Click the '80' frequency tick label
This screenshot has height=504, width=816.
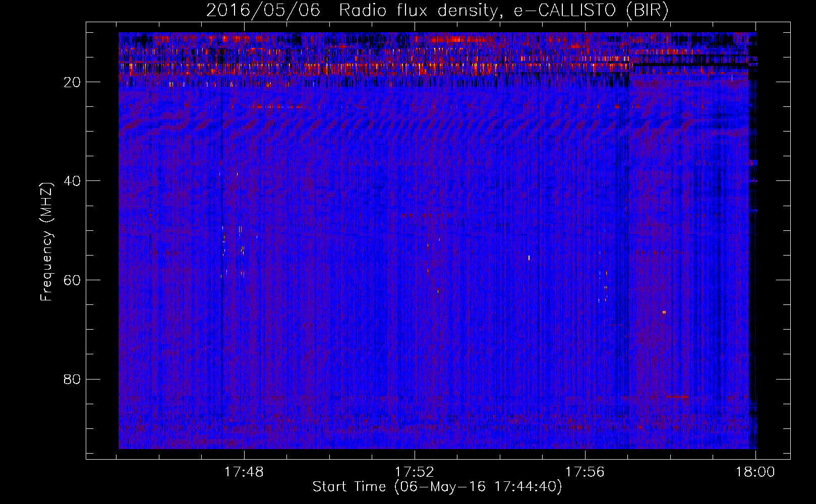[x=73, y=379]
